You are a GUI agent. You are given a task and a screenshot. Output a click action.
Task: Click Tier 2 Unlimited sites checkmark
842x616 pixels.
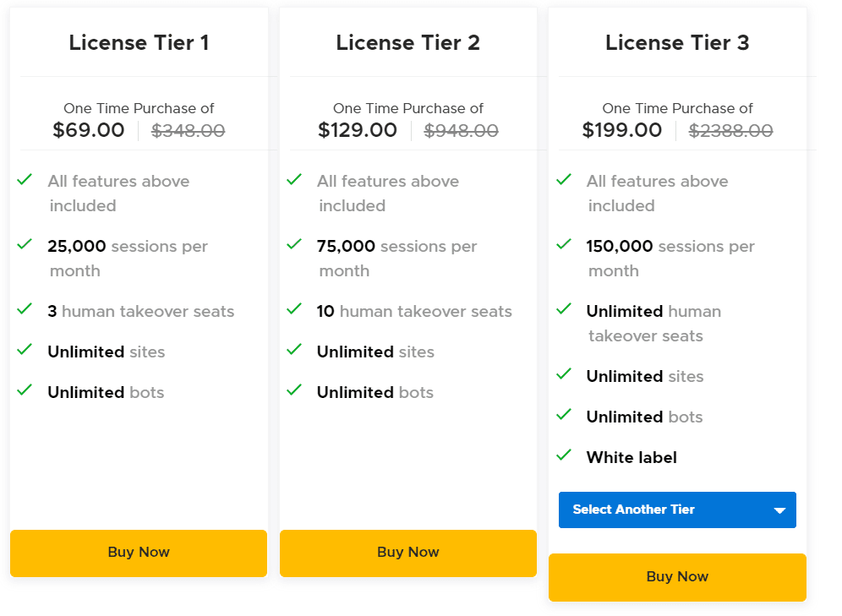[294, 350]
